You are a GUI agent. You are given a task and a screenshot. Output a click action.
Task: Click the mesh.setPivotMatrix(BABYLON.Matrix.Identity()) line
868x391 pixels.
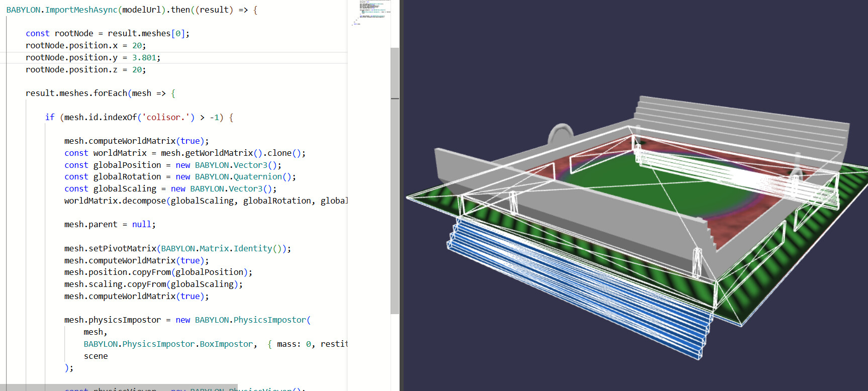[x=177, y=249]
